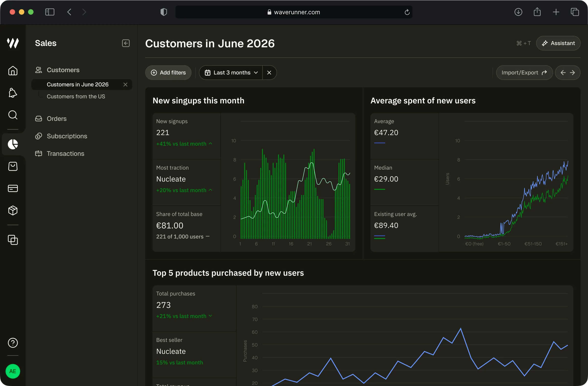Reload the waverunner.com page
Screen dimensions: 588x386
click(407, 12)
